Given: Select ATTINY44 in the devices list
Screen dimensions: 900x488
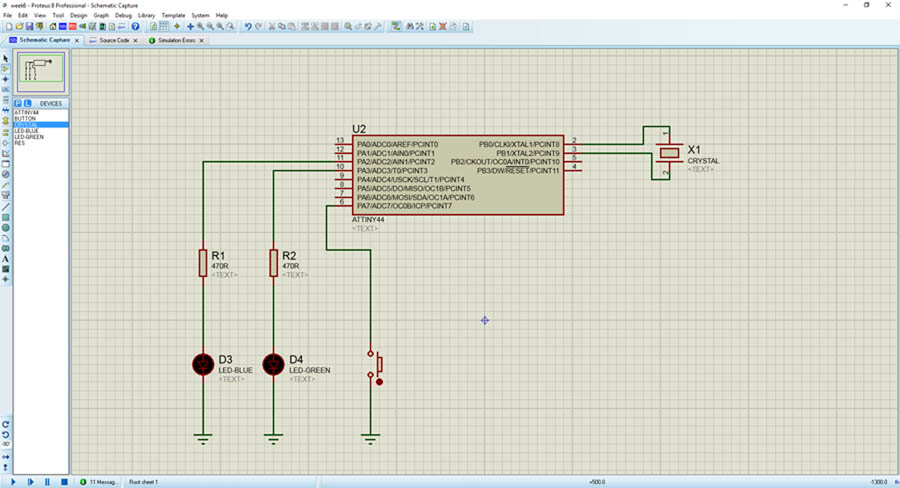Looking at the screenshot, I should (x=25, y=112).
